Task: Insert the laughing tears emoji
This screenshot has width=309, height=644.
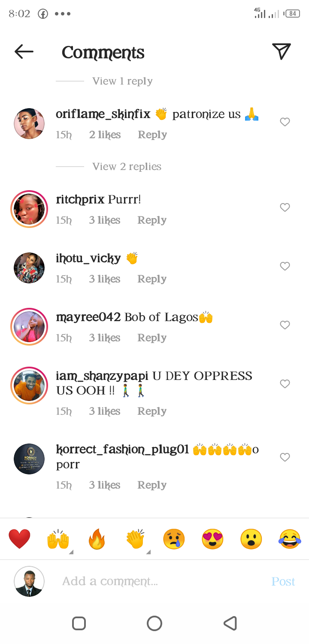Action: coord(290,539)
